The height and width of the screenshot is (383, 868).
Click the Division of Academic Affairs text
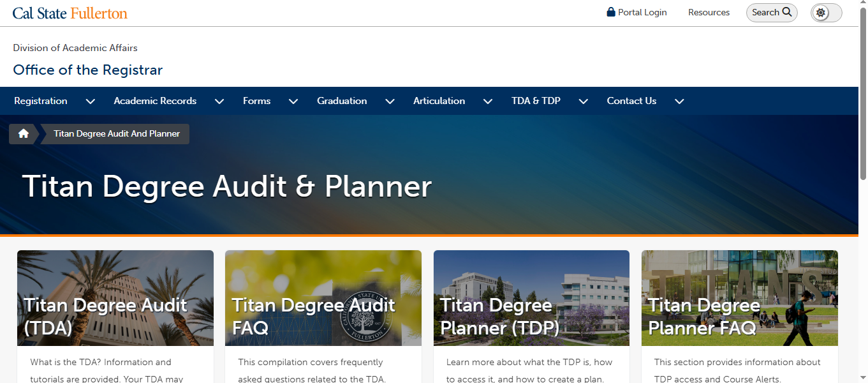(75, 48)
